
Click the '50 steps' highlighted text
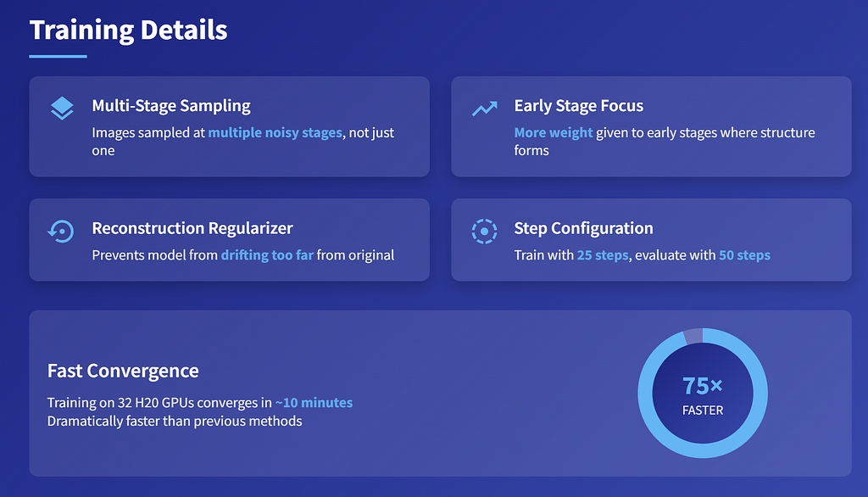point(744,255)
